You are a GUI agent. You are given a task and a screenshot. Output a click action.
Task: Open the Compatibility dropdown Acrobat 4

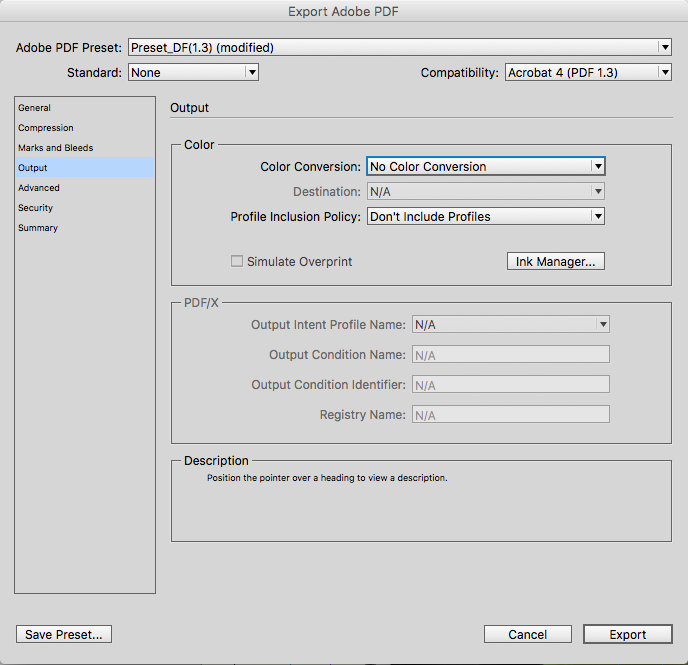pos(588,72)
